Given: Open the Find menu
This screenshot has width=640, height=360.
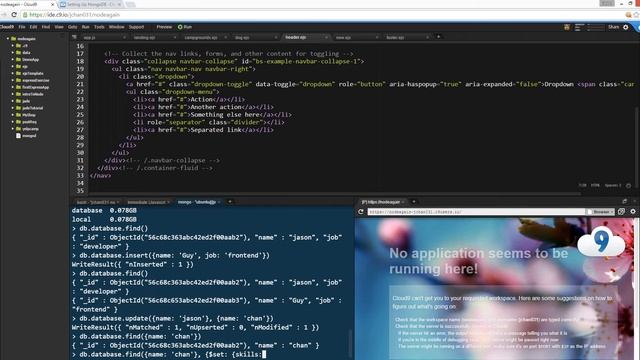Looking at the screenshot, I should (46, 27).
